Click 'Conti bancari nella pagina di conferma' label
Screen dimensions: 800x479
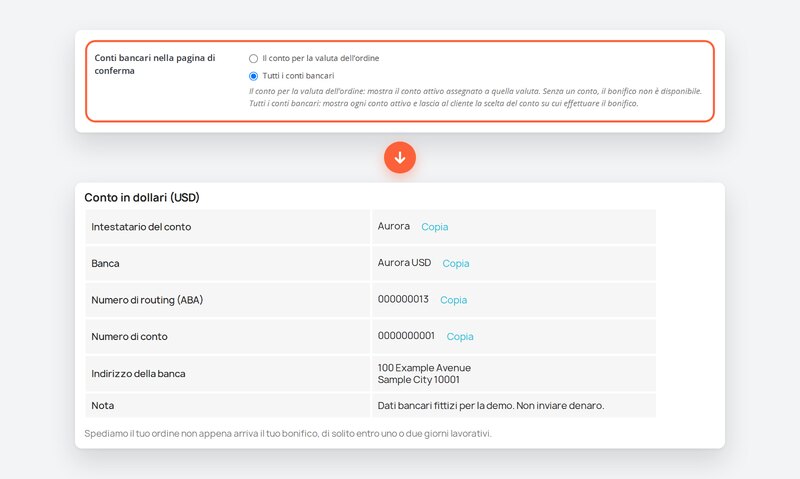pos(155,64)
